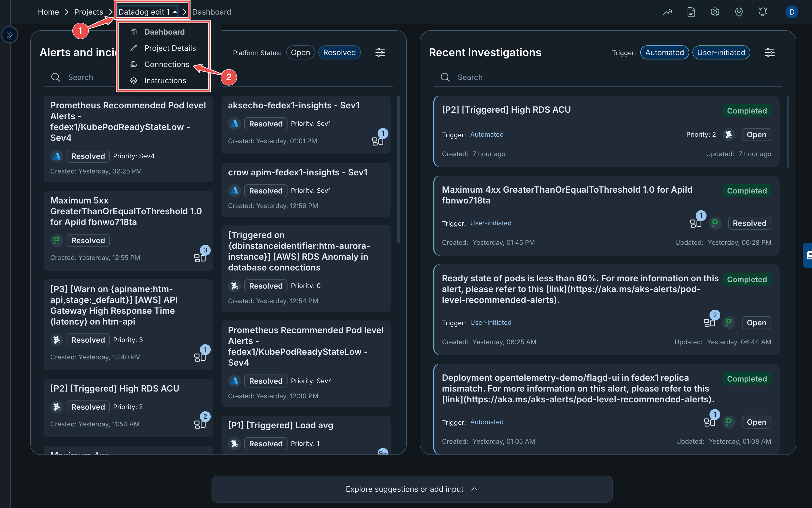
Task: Collapse the Datadog edit 1 breadcrumb dropdown
Action: tap(174, 11)
